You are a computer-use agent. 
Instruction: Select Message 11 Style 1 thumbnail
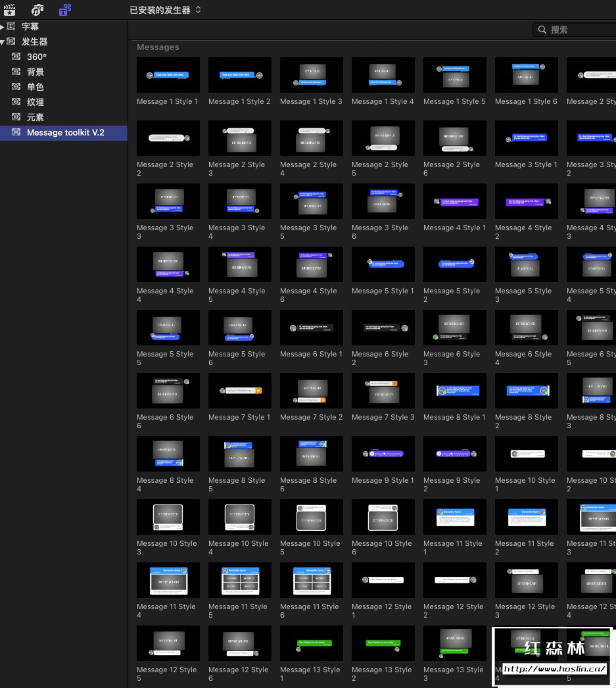455,517
